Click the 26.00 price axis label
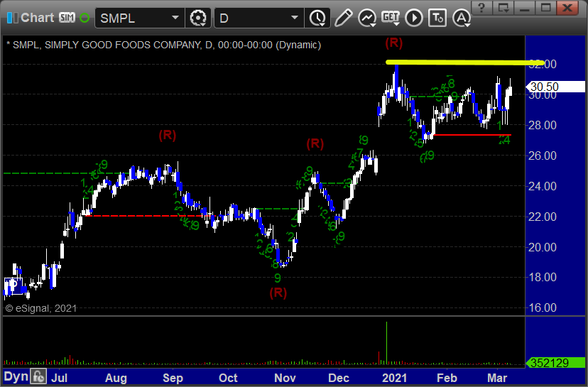This screenshot has height=387, width=588. [x=543, y=156]
